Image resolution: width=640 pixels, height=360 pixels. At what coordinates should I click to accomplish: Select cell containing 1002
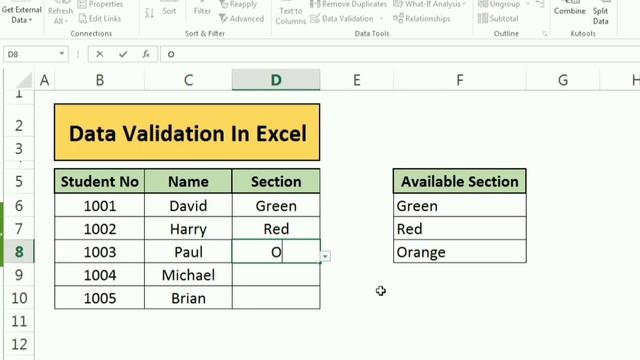coord(100,229)
